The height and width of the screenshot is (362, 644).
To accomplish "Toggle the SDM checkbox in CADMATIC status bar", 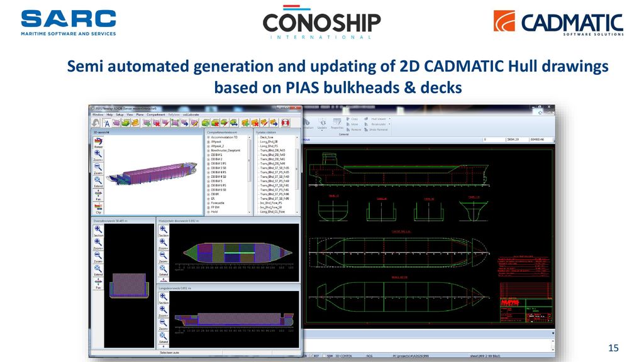I will coord(325,356).
